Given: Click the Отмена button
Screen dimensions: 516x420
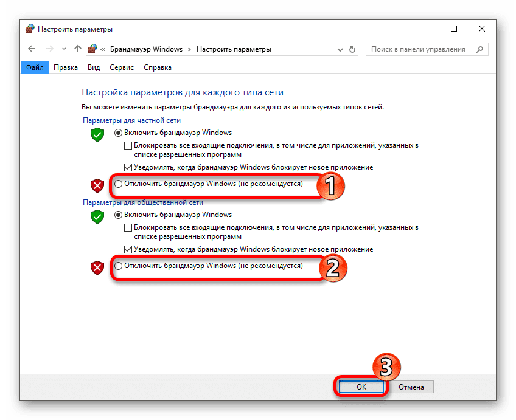Looking at the screenshot, I should (411, 387).
